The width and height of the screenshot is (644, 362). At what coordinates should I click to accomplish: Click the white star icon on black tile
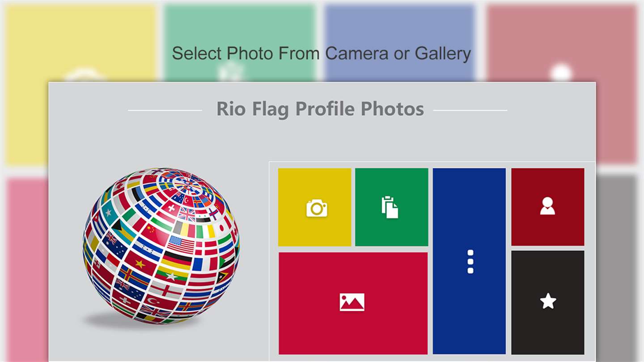point(548,303)
